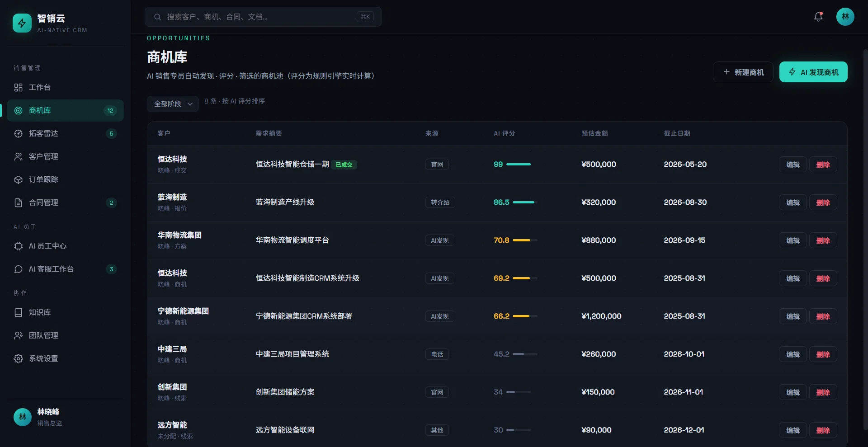Open 合同管理 menu label
This screenshot has width=868, height=447.
43,202
